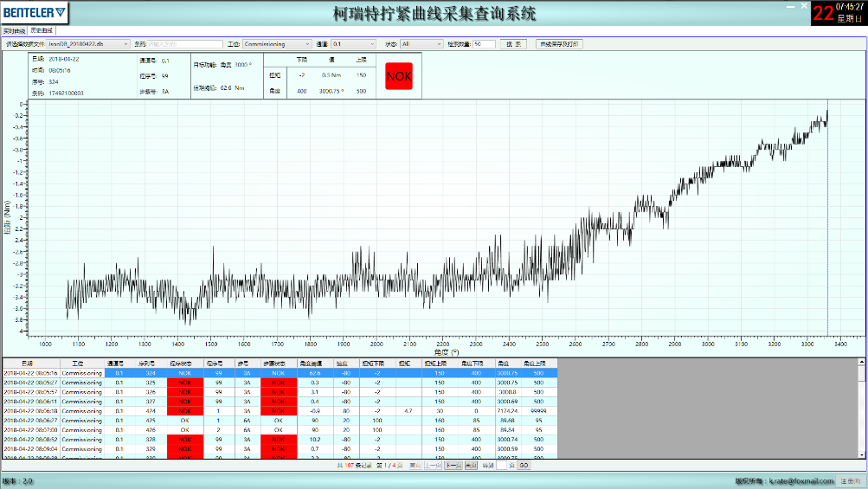Click the email k.rate@foxmail.com in status bar

801,480
